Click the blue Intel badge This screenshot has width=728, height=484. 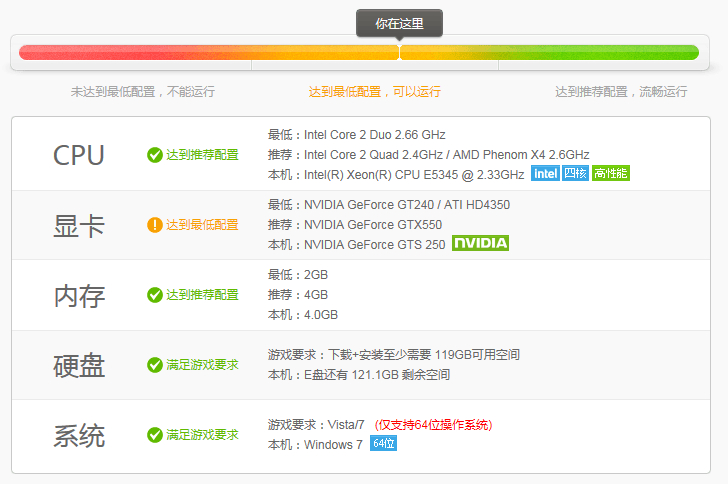[545, 174]
